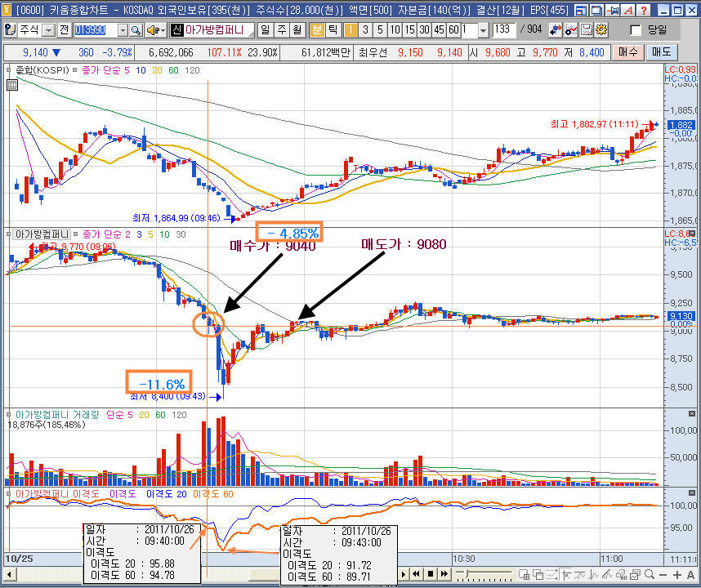Select the 45-minute interval button
Image resolution: width=701 pixels, height=588 pixels.
[x=439, y=30]
